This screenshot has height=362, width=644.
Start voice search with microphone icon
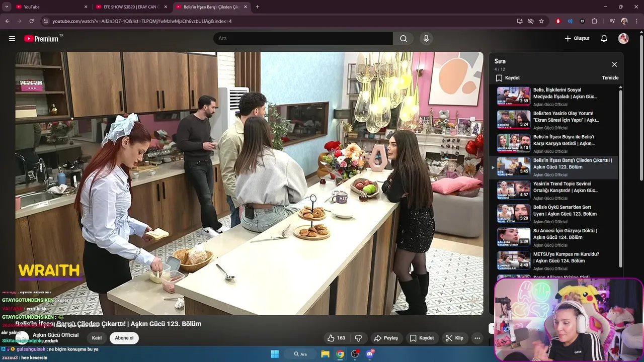(426, 39)
